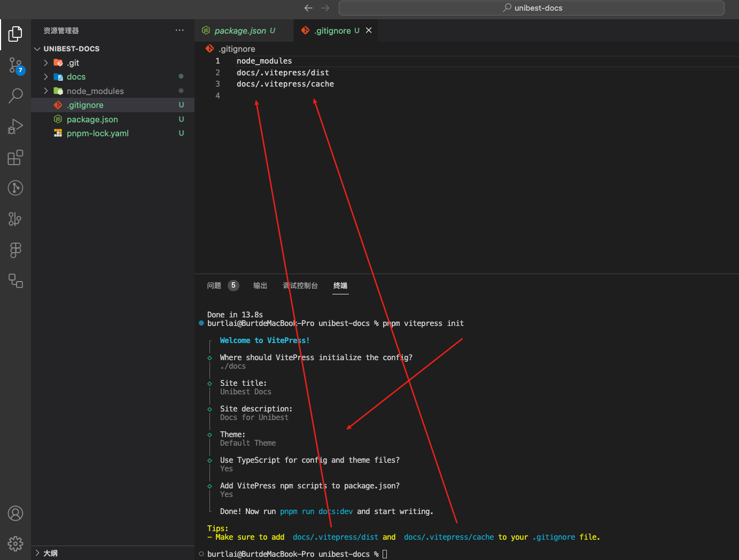
Task: Open Source Control view with badge 7
Action: (x=15, y=66)
